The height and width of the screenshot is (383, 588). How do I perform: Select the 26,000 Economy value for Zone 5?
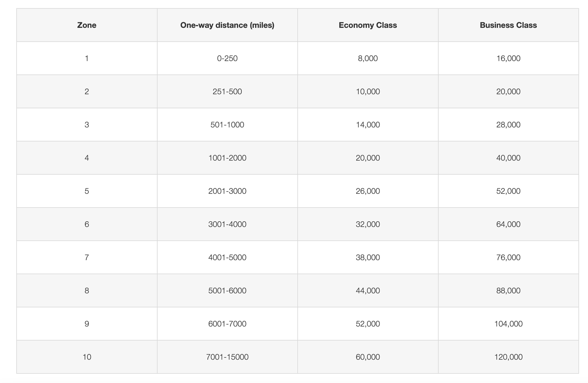[367, 191]
